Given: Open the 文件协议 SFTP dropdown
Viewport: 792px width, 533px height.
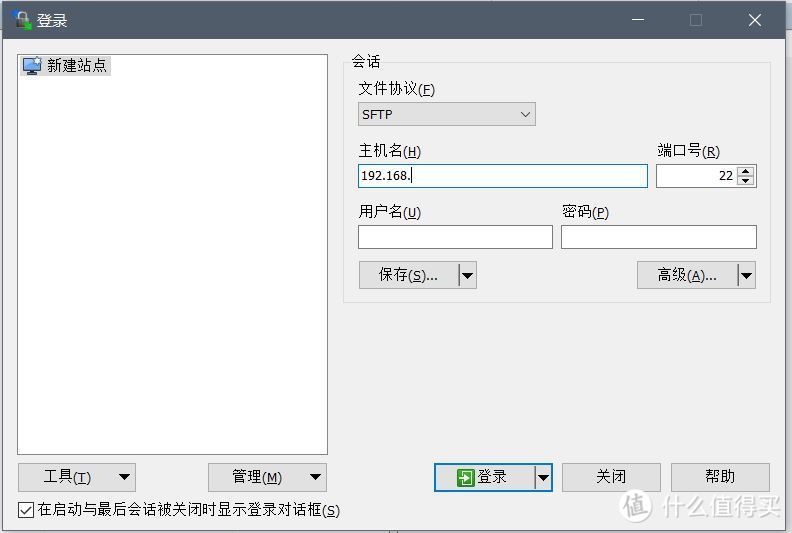Looking at the screenshot, I should [x=446, y=115].
